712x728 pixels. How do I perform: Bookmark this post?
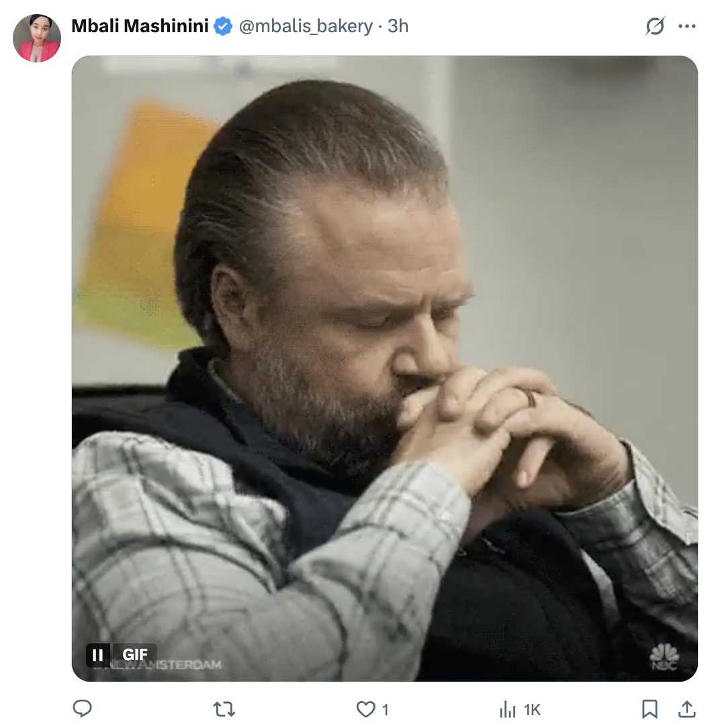click(650, 709)
